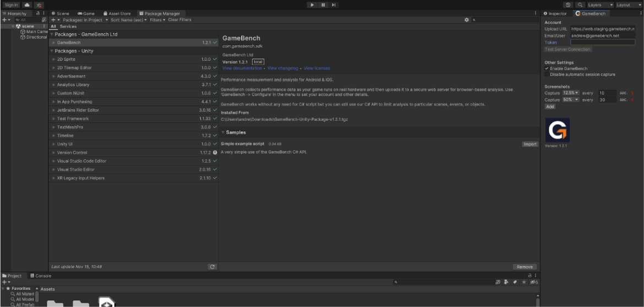Image resolution: width=644 pixels, height=307 pixels.
Task: Click the Remove package button
Action: point(525,267)
